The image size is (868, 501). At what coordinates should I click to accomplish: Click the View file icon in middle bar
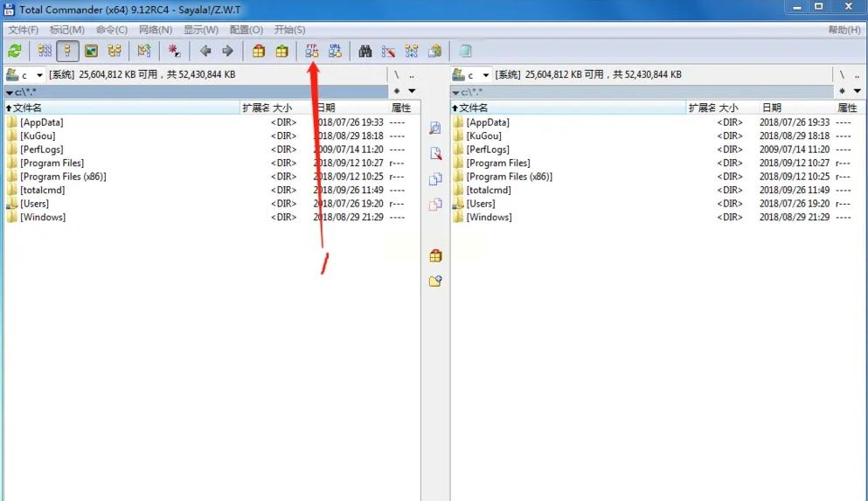point(435,128)
